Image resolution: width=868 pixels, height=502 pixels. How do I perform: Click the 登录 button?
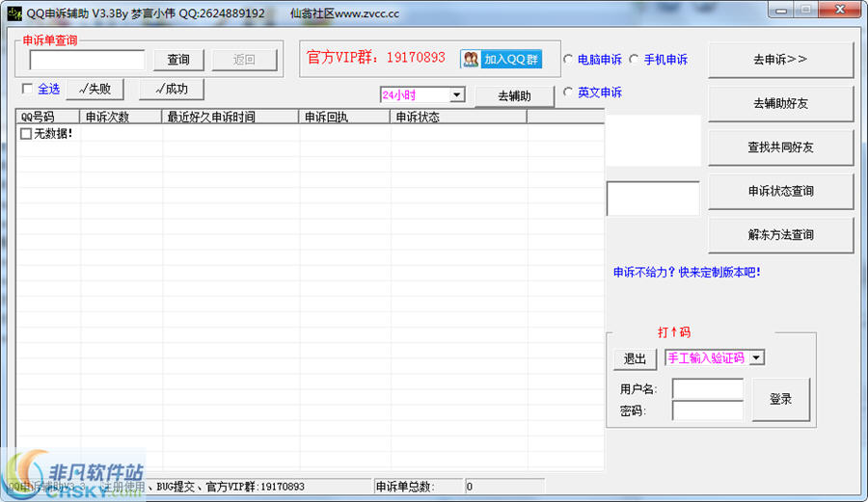tap(780, 399)
